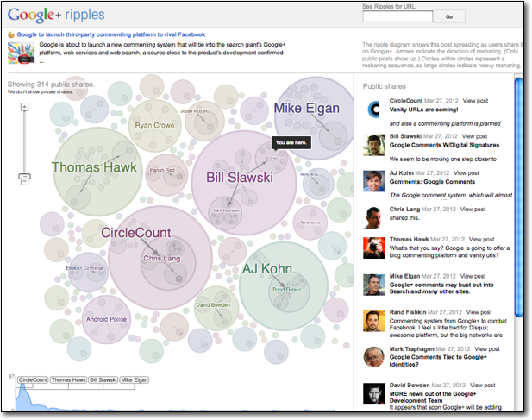Image resolution: width=532 pixels, height=420 pixels.
Task: Click Rand Fishkin's profile photo in list
Action: pos(373,320)
